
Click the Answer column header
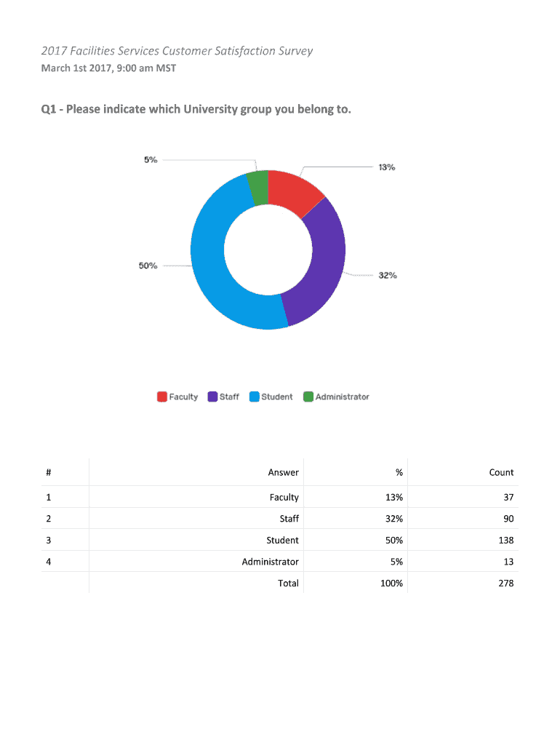coord(283,472)
